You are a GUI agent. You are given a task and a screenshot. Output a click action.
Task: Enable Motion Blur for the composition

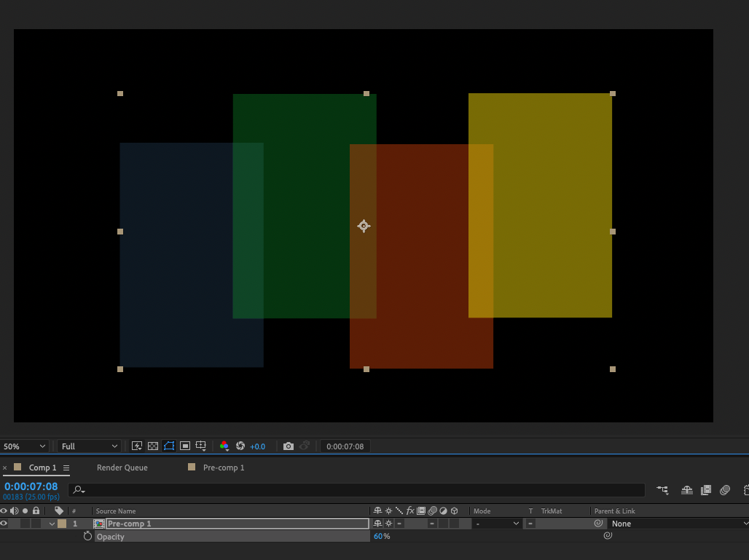[726, 489]
